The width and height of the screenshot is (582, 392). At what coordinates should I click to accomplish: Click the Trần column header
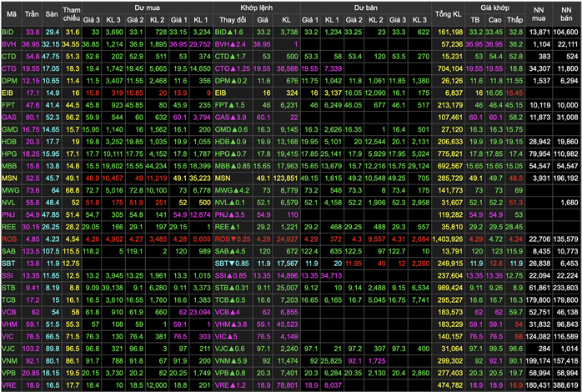[32, 14]
